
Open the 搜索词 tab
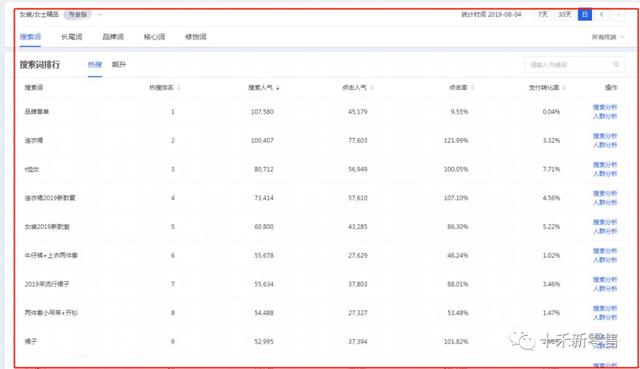click(x=30, y=37)
